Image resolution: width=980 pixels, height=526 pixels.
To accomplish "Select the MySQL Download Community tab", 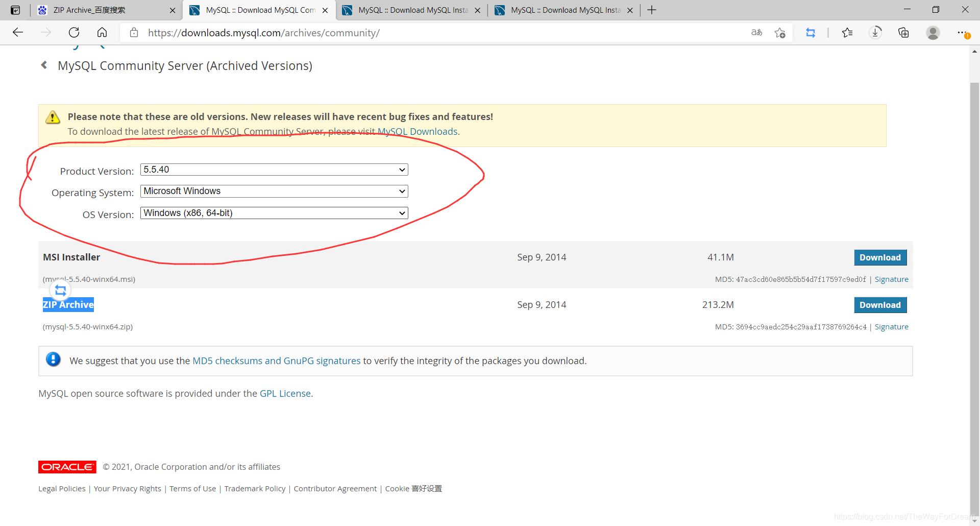I will 260,10.
